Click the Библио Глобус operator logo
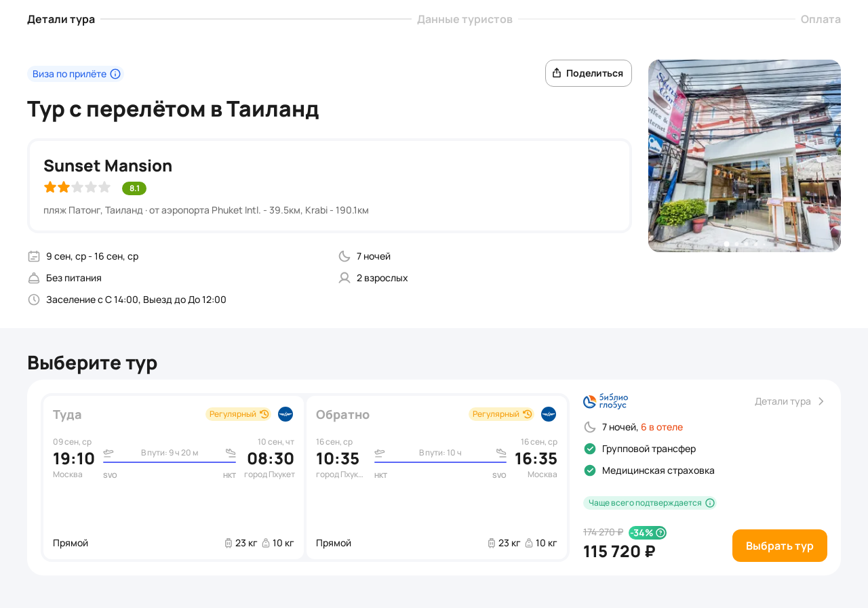The height and width of the screenshot is (608, 868). point(606,401)
